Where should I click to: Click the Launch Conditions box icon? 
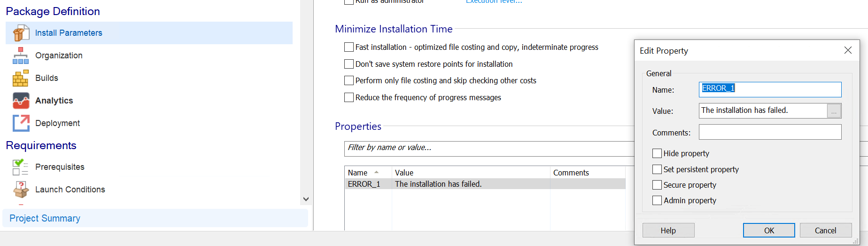point(21,190)
